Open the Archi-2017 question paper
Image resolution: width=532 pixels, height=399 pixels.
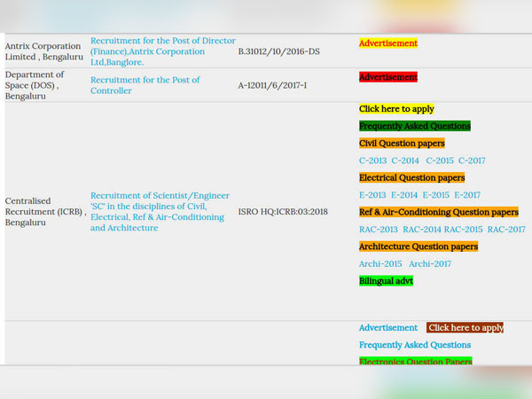430,263
